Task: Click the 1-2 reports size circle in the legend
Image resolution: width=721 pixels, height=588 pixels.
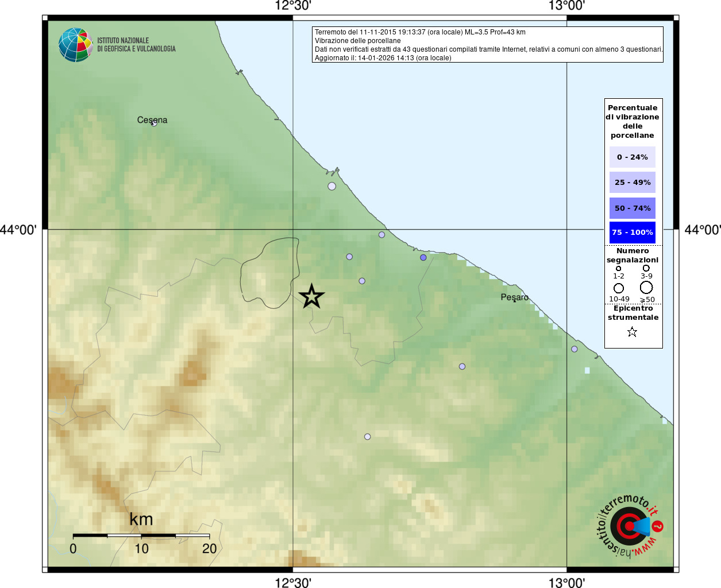Action: pos(618,268)
